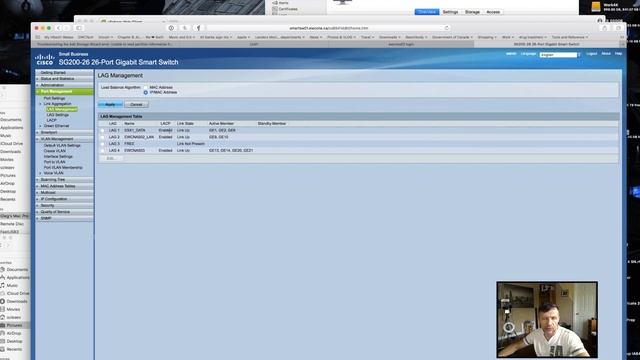This screenshot has width=640, height=360.
Task: Open the Apple folder in the favorites bar
Action: pos(243,37)
